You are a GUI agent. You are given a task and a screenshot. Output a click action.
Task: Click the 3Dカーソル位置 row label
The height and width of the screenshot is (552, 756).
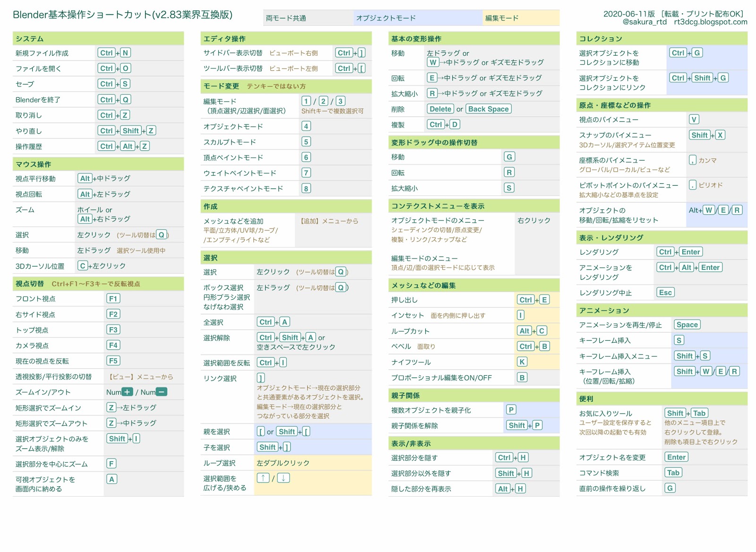pyautogui.click(x=40, y=266)
